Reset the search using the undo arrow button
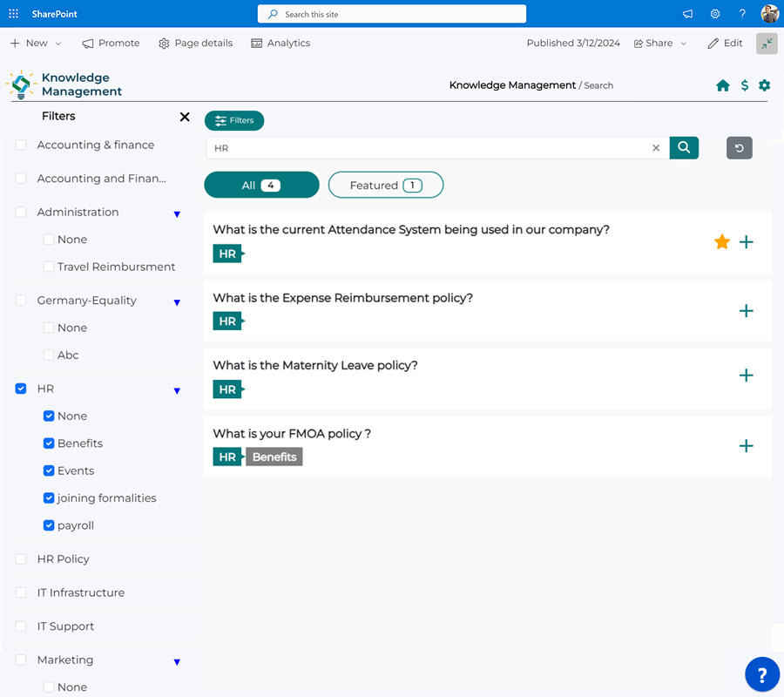The height and width of the screenshot is (697, 784). point(739,148)
